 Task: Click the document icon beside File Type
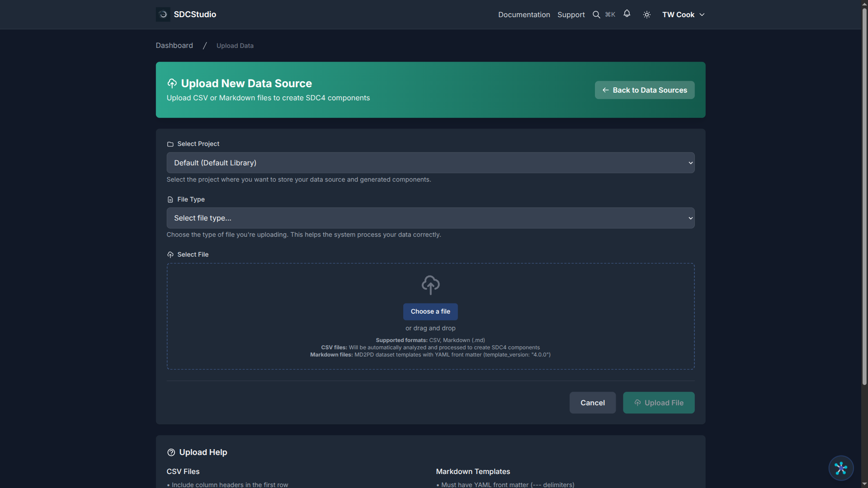[x=170, y=199]
